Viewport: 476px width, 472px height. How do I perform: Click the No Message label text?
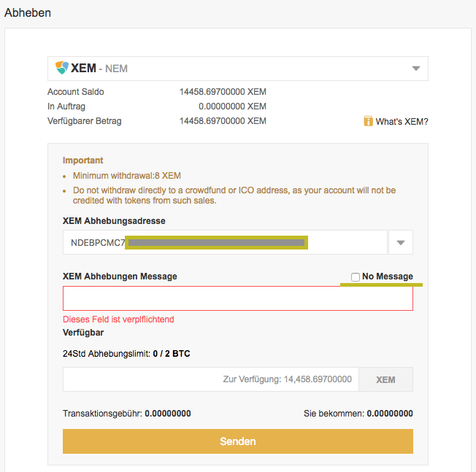(387, 276)
